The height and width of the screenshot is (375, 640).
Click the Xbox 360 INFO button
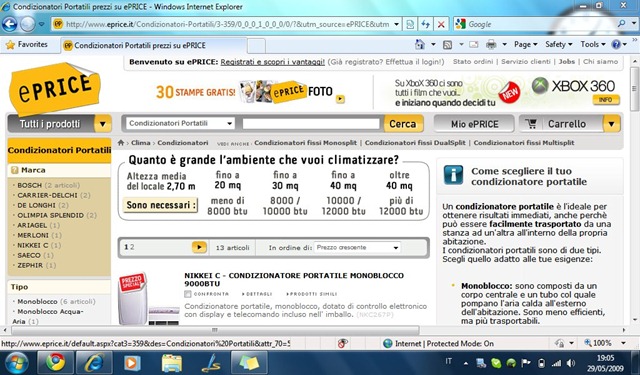[606, 100]
